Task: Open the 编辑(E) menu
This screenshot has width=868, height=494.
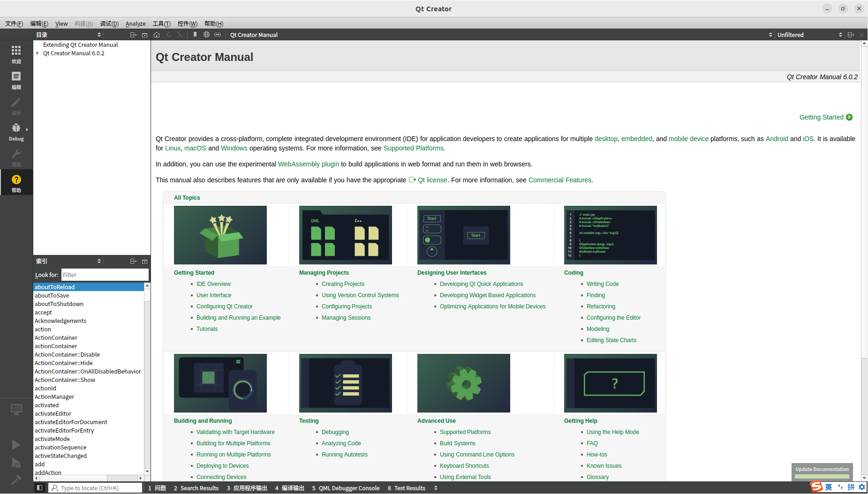Action: point(39,23)
